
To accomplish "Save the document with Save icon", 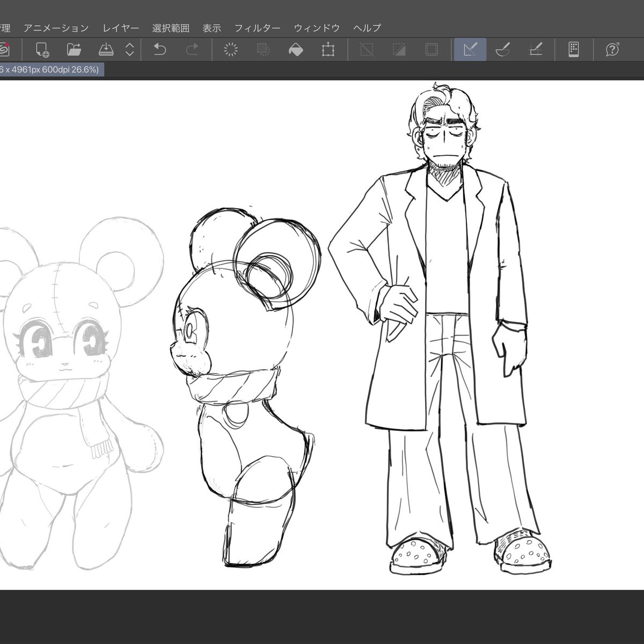I will (x=106, y=50).
